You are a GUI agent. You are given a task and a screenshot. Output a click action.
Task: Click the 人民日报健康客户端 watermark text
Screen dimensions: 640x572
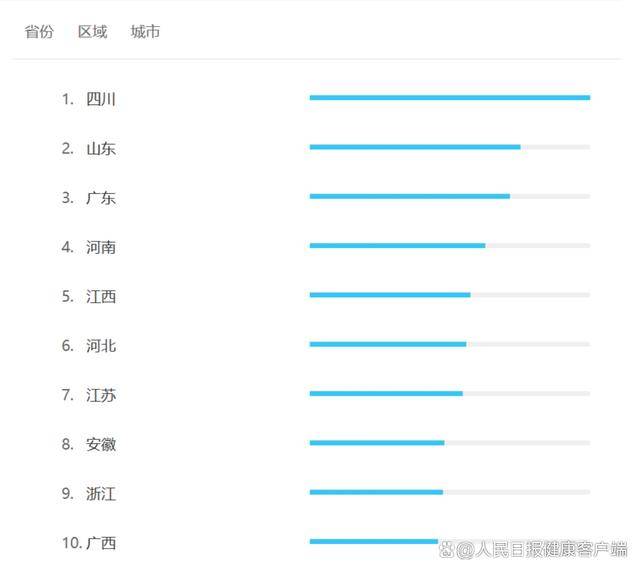pyautogui.click(x=551, y=549)
